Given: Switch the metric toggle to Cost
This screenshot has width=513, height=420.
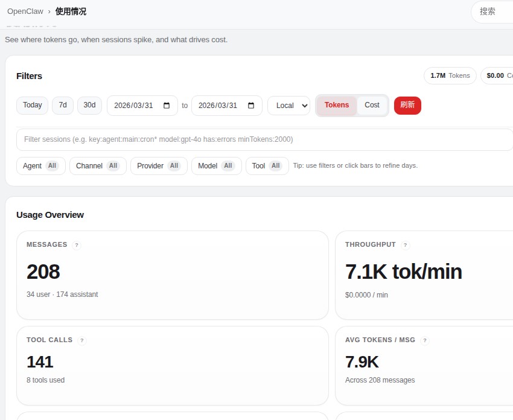Looking at the screenshot, I should pyautogui.click(x=372, y=105).
